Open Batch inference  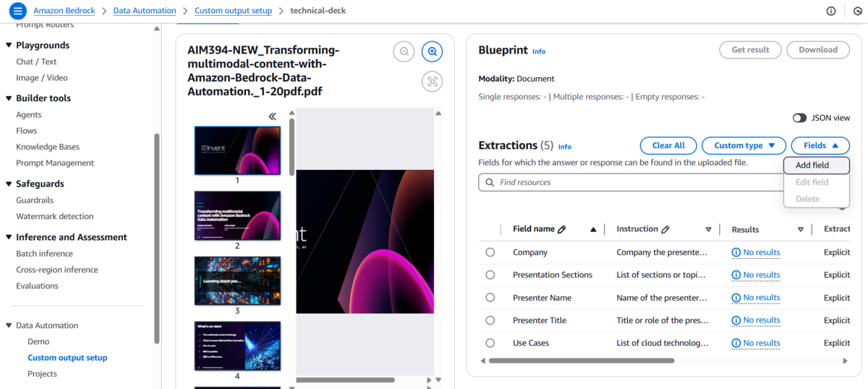click(44, 254)
